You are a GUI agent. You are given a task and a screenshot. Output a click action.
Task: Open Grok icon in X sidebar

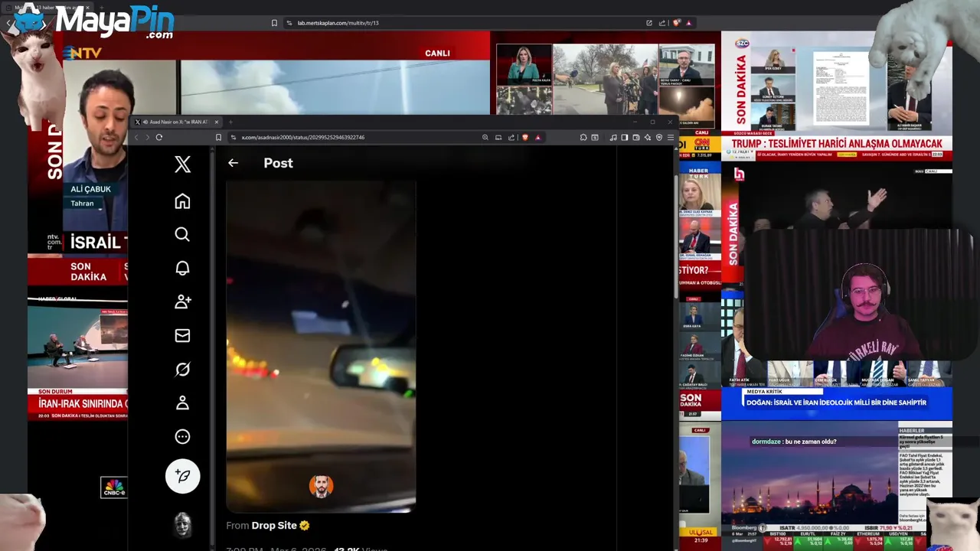(x=182, y=369)
